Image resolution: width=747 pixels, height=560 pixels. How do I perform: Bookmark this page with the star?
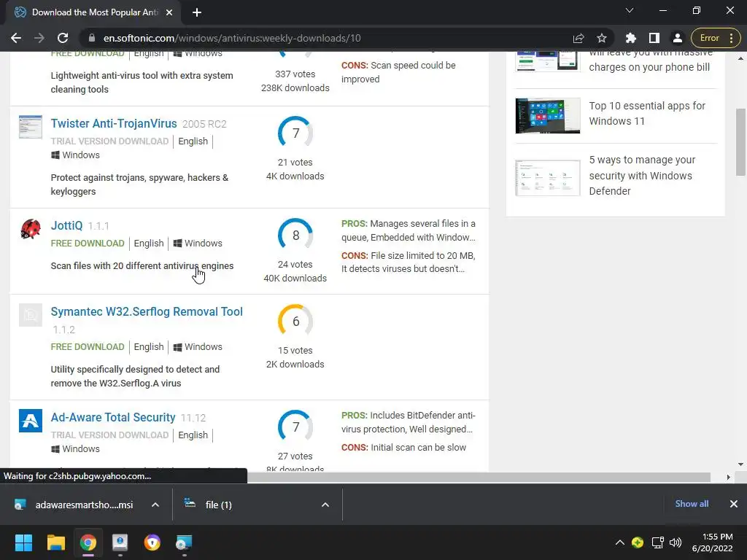pyautogui.click(x=602, y=38)
